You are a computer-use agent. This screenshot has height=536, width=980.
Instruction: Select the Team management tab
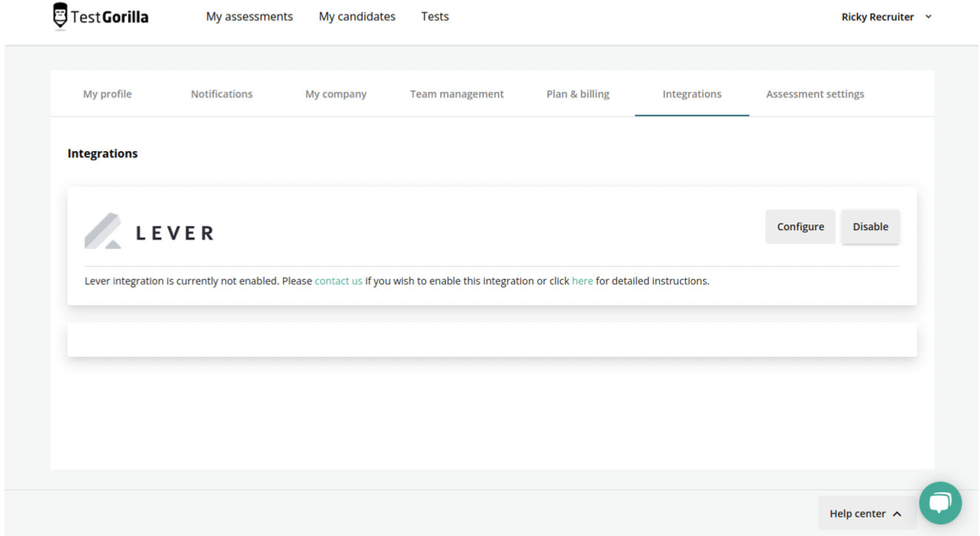(456, 93)
